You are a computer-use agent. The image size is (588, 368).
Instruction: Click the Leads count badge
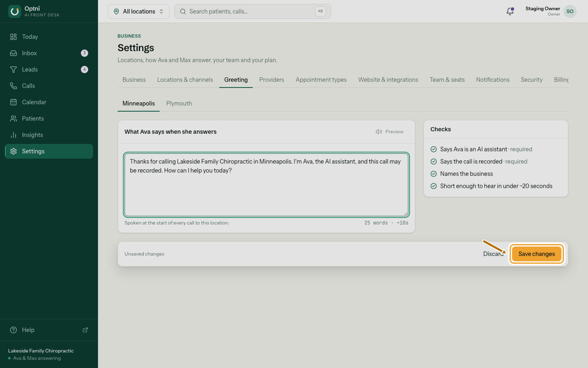tap(85, 70)
